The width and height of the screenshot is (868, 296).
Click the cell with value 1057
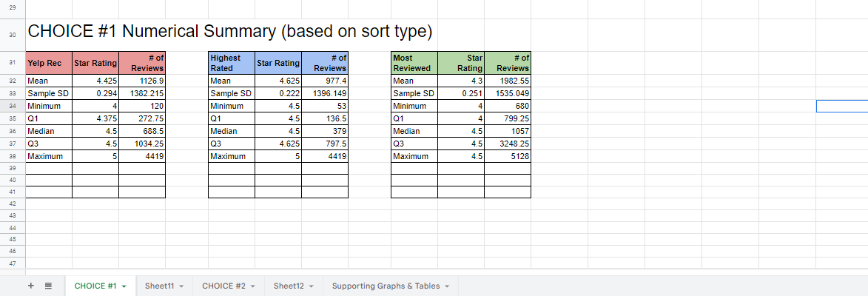coord(508,131)
